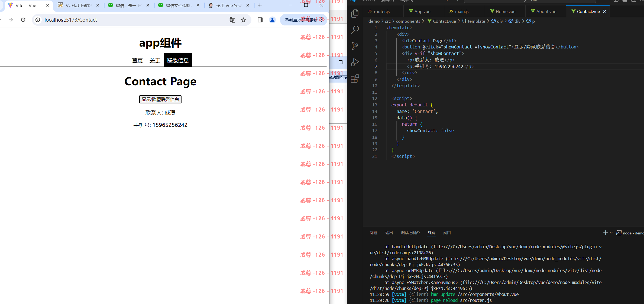Open Extensions view in VS Code

pos(355,79)
